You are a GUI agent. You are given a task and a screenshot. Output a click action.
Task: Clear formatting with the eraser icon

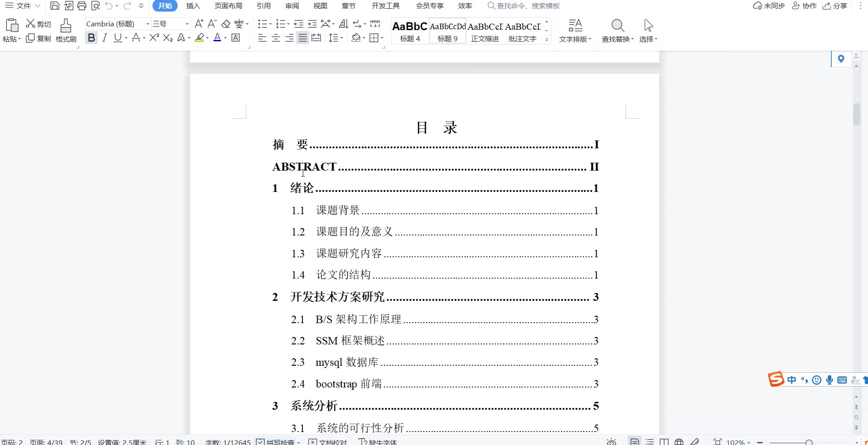[226, 24]
